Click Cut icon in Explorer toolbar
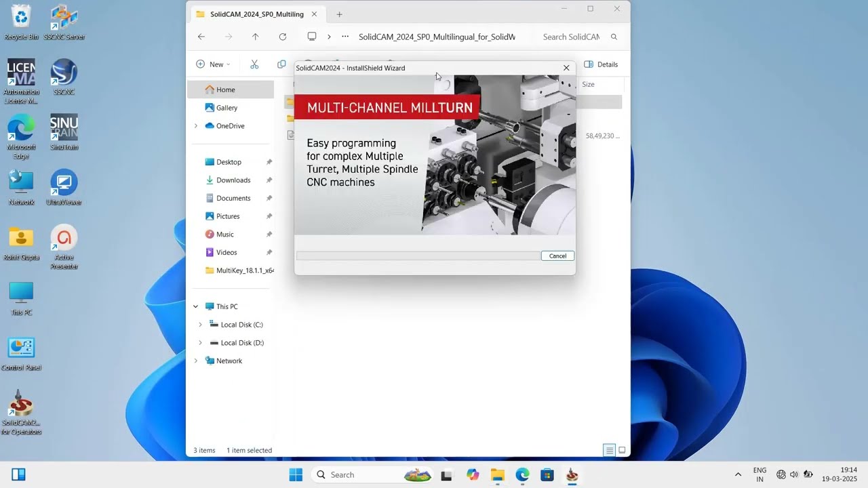868x488 pixels. (254, 64)
